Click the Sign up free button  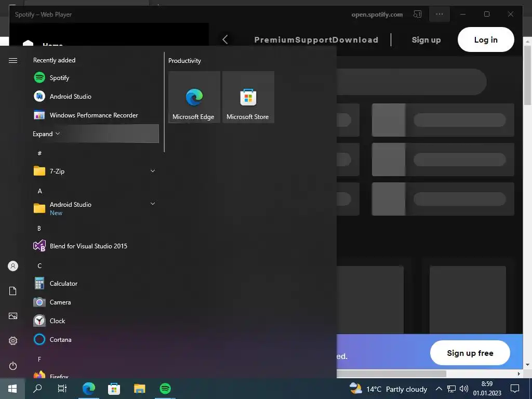point(470,353)
